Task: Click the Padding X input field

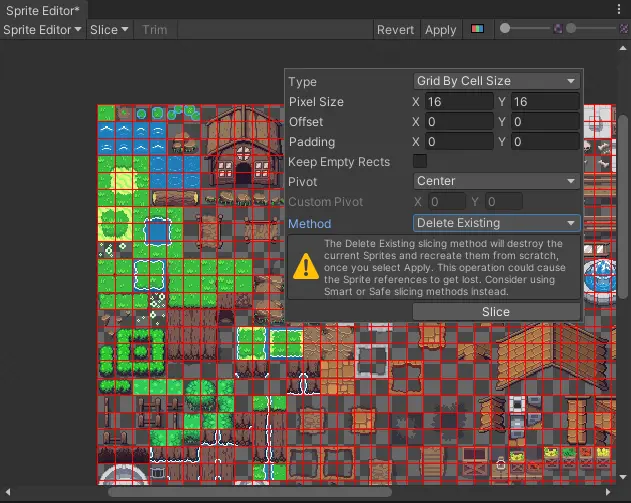Action: (459, 142)
